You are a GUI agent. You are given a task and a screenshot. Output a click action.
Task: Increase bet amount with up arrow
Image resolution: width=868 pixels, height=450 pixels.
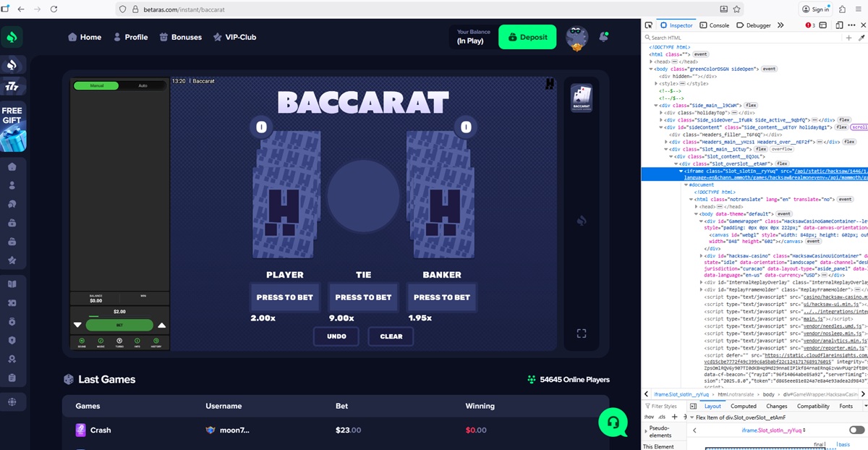tap(162, 326)
